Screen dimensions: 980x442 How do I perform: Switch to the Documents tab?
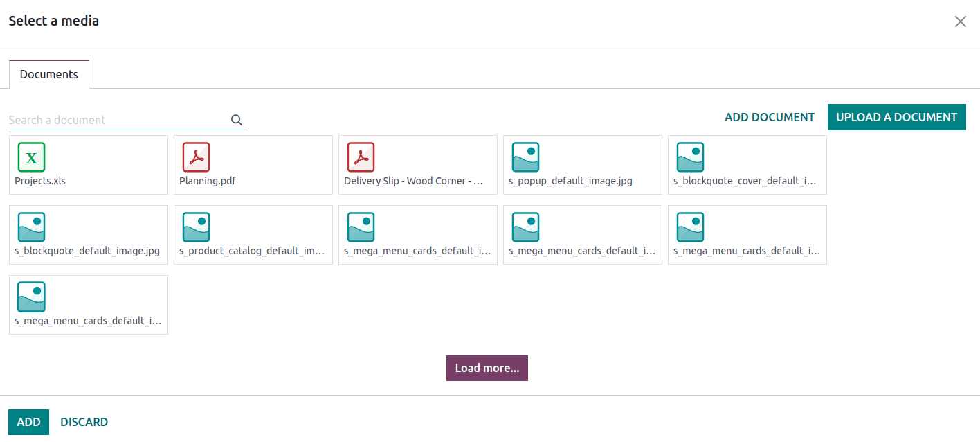pyautogui.click(x=49, y=74)
